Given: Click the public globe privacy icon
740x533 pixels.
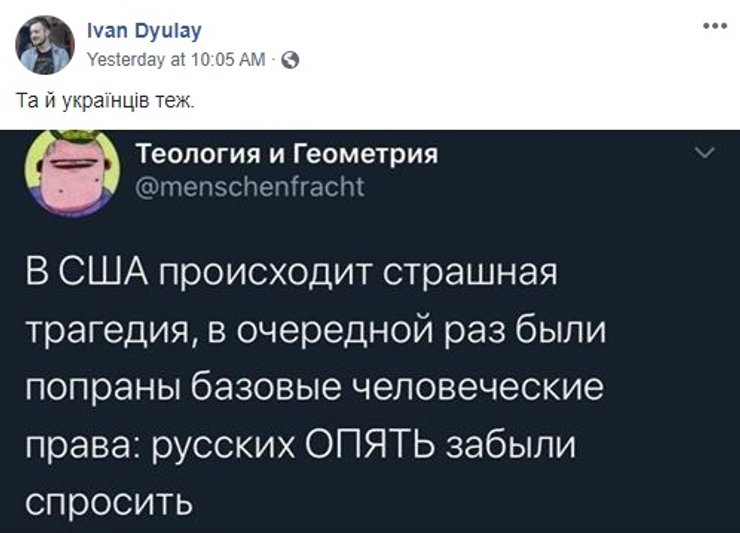Looking at the screenshot, I should (x=290, y=60).
